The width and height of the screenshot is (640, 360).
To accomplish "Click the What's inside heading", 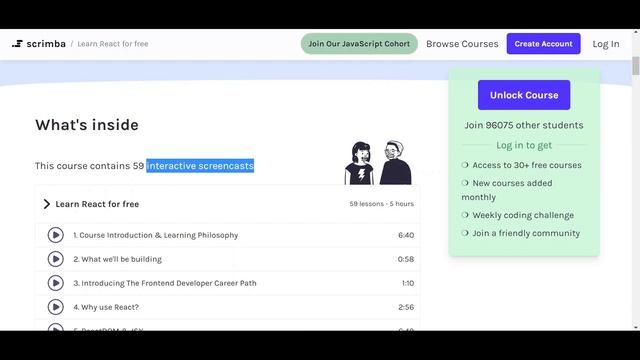I will (87, 125).
